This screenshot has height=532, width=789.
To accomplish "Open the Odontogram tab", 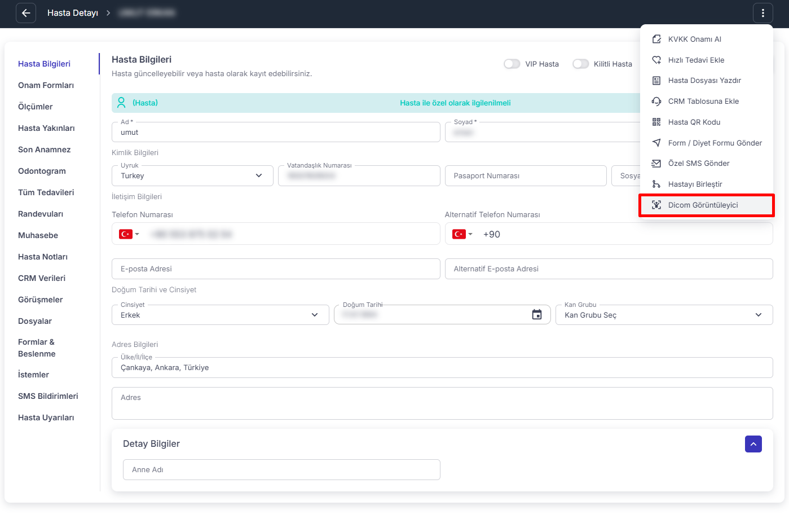I will (42, 171).
